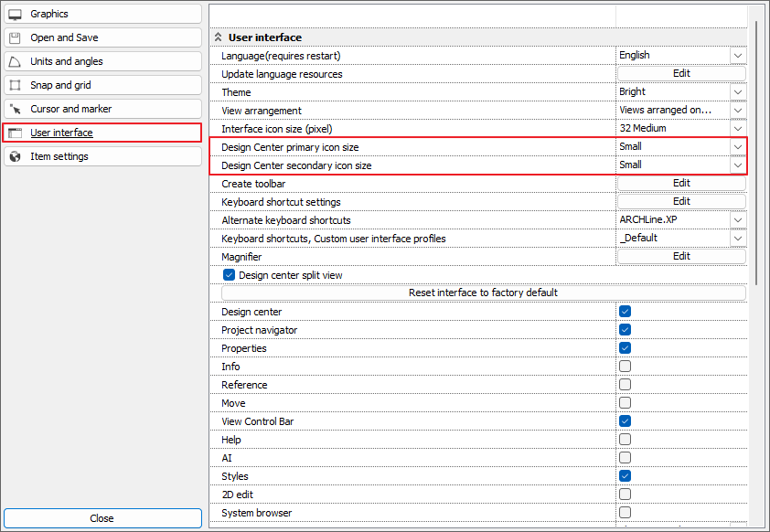
Task: Uncheck the Project navigator checkbox
Action: click(x=625, y=330)
